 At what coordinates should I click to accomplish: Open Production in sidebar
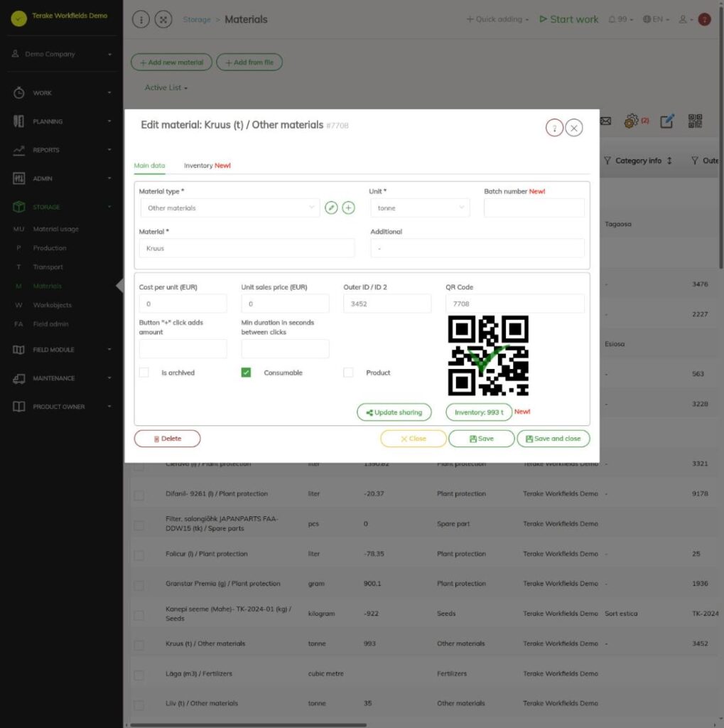pos(50,248)
